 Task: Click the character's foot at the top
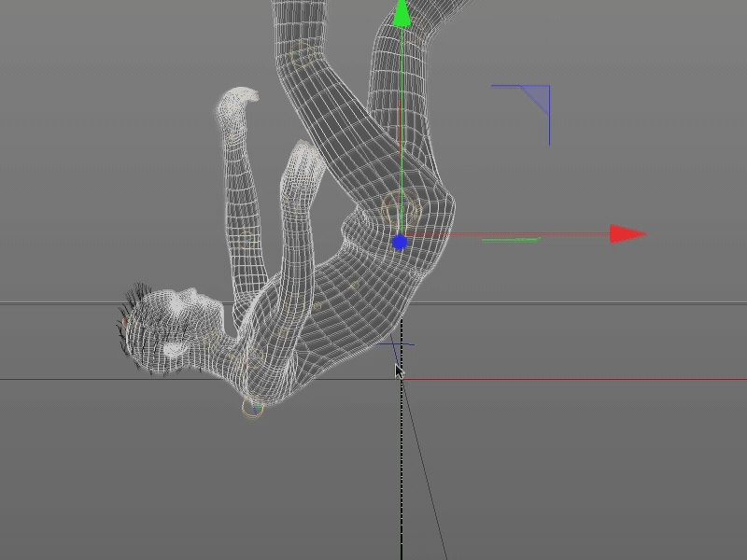tap(238, 103)
